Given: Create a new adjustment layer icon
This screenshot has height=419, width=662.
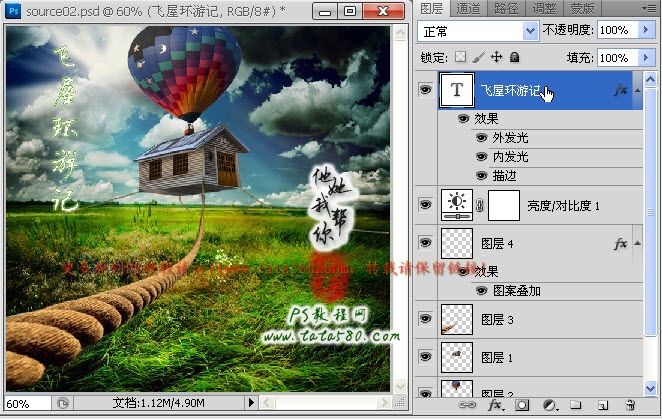Looking at the screenshot, I should pyautogui.click(x=549, y=405).
